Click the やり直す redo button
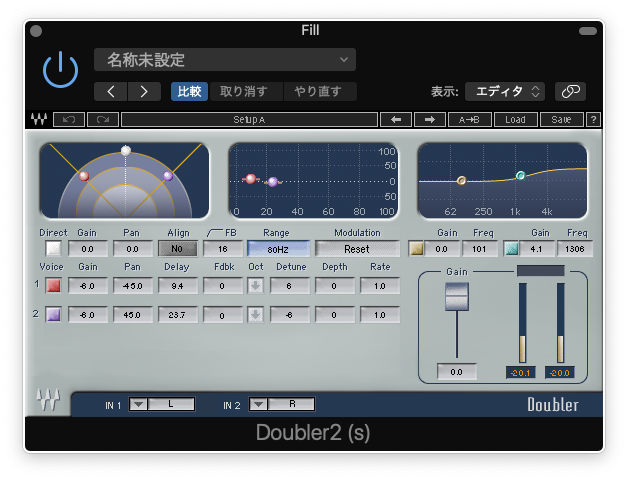Screen dimensions: 628x480 (x=320, y=92)
